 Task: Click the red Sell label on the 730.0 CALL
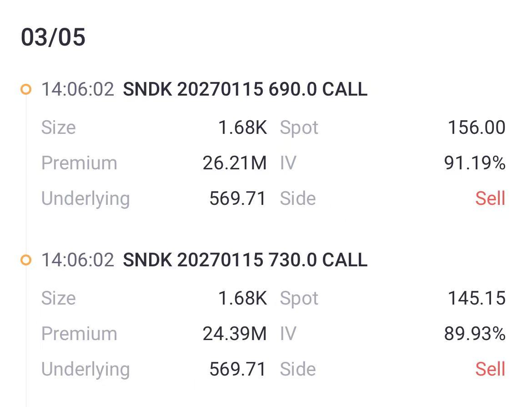tap(490, 369)
